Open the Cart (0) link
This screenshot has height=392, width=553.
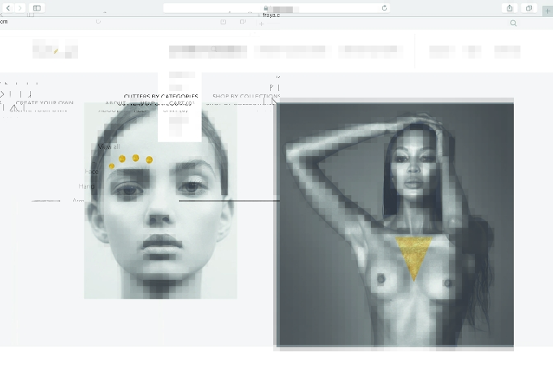(x=181, y=102)
